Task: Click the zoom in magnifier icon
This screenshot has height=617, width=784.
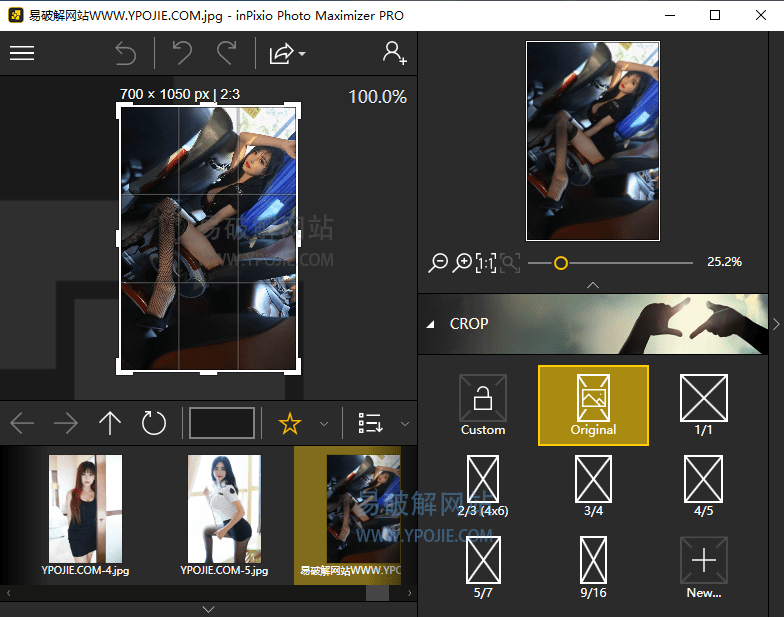Action: tap(462, 263)
